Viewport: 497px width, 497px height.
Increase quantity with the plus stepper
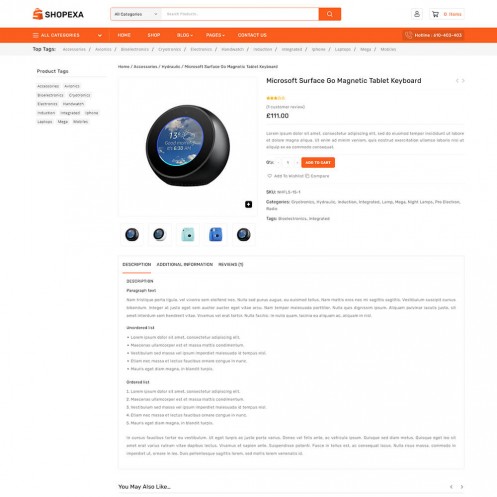click(297, 162)
